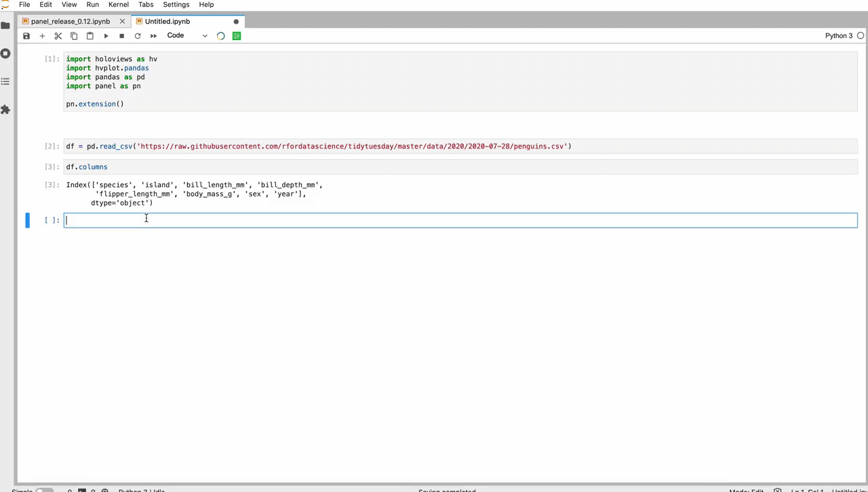Click inside the empty code cell
Image resolution: width=868 pixels, height=492 pixels.
click(271, 220)
